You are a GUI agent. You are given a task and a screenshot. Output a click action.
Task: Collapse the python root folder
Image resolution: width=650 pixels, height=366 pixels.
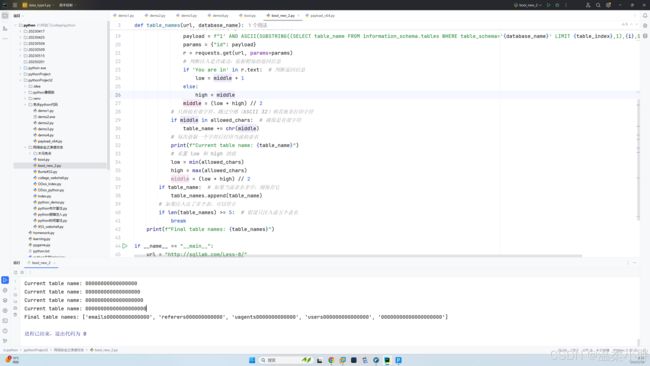(16, 25)
